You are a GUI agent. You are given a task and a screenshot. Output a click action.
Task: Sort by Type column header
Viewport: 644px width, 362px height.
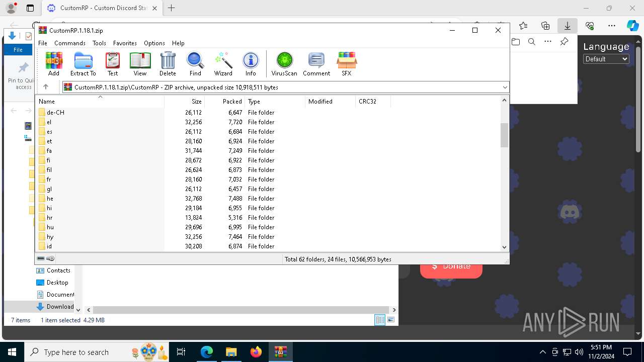275,101
